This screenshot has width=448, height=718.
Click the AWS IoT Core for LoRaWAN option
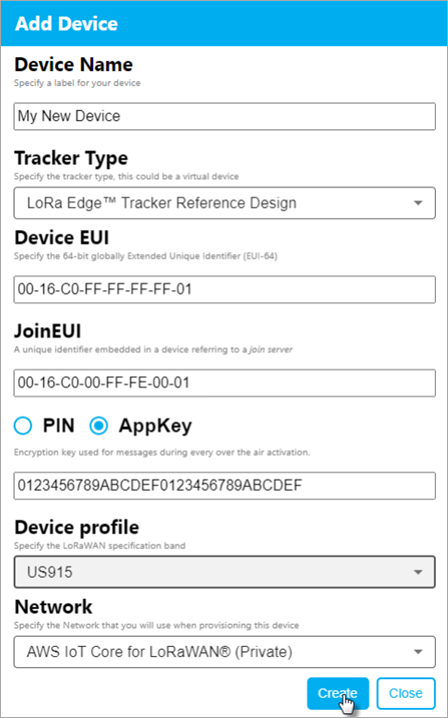point(159,652)
